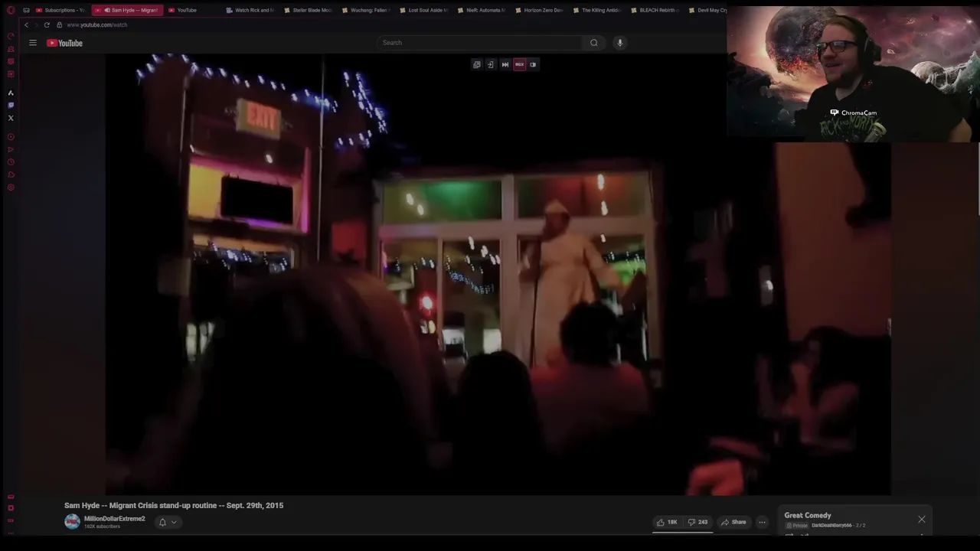Click the YouTube logo

tap(64, 43)
